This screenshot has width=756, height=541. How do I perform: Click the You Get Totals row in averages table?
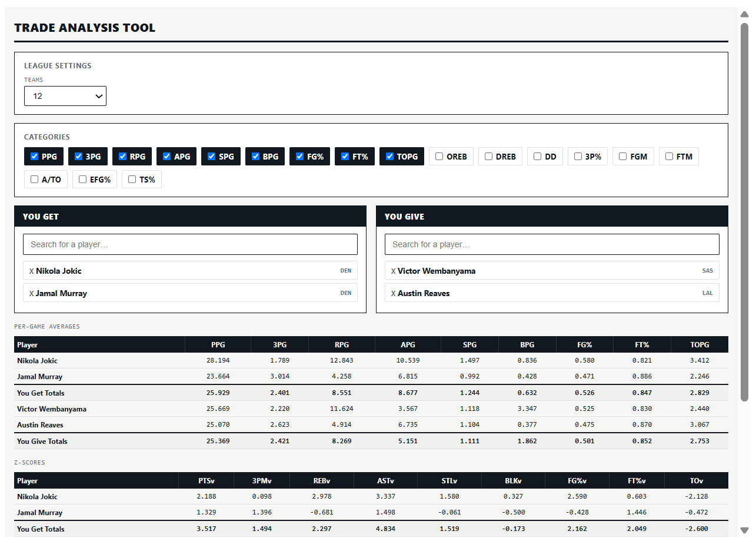point(371,393)
